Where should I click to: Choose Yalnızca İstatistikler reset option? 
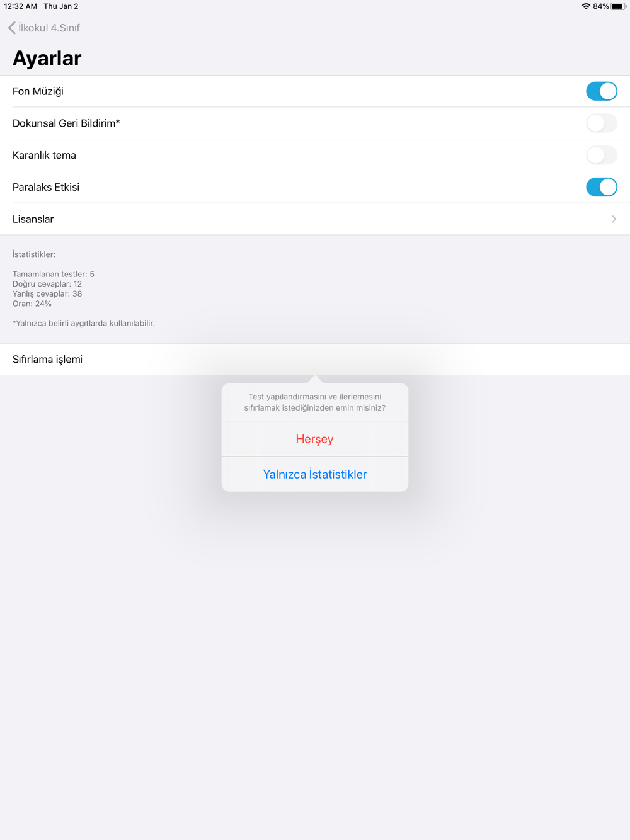click(315, 474)
